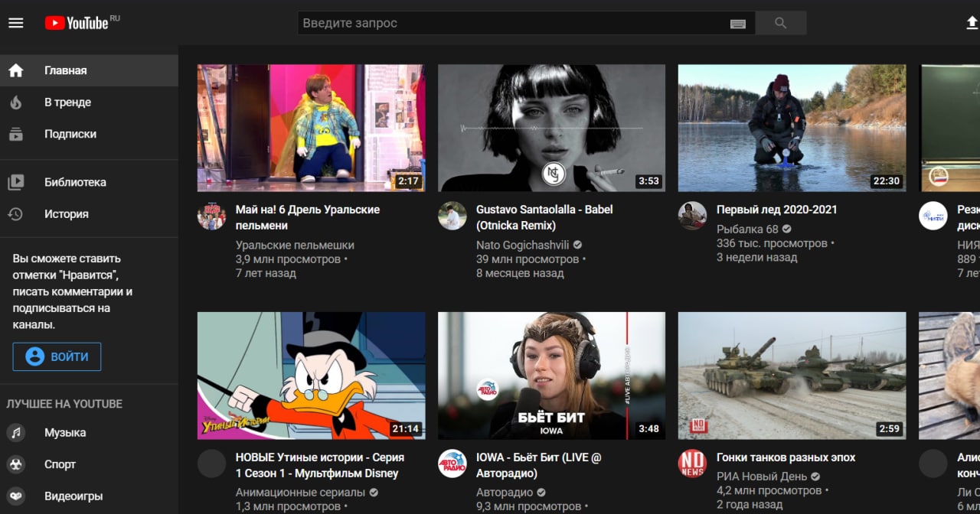Open Подписки in the sidebar
980x514 pixels.
pyautogui.click(x=89, y=134)
